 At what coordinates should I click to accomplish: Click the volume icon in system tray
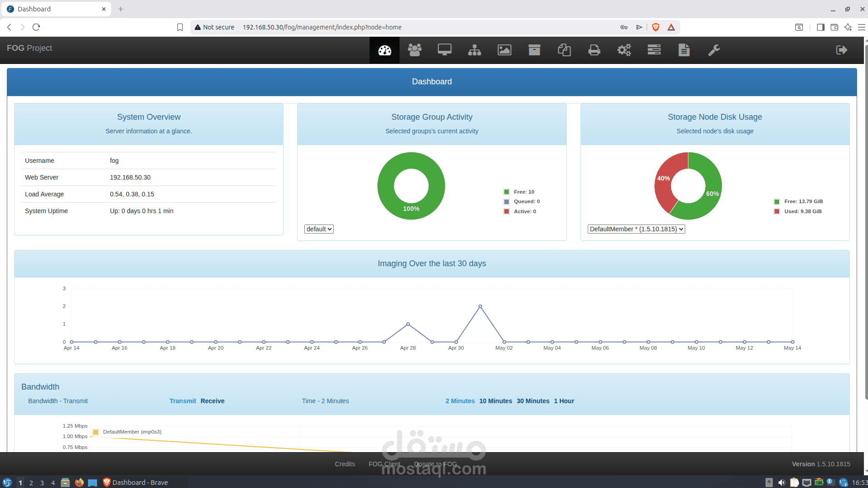pyautogui.click(x=782, y=483)
